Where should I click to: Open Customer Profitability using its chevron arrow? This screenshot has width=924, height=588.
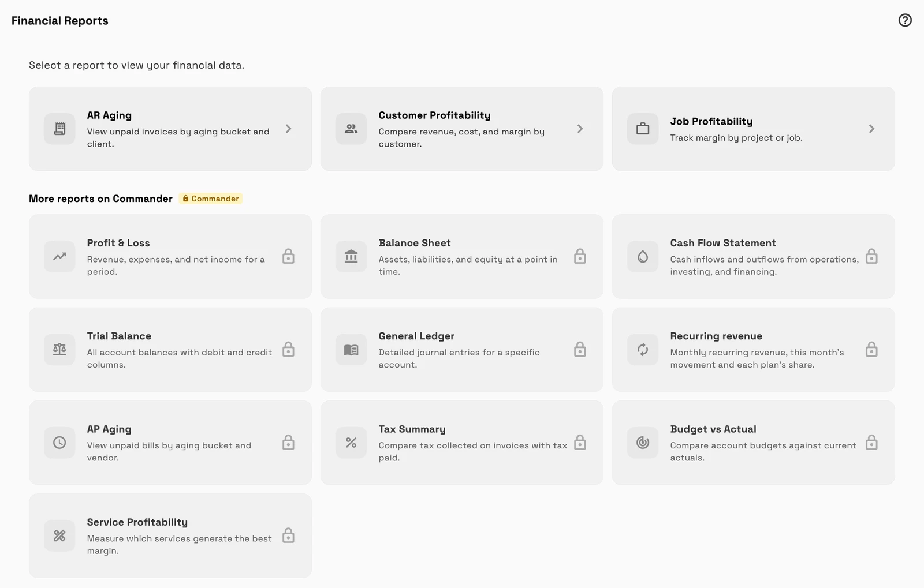580,129
